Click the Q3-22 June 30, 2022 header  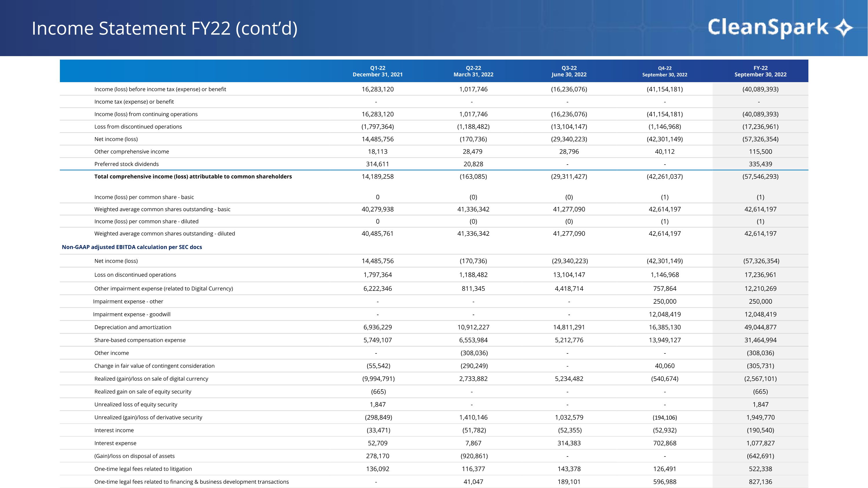[569, 71]
